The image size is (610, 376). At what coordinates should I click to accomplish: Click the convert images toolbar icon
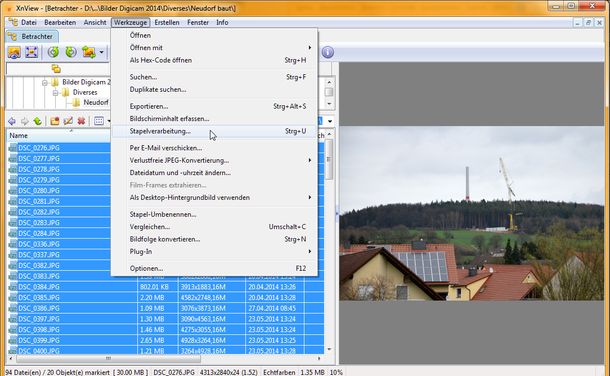point(89,52)
